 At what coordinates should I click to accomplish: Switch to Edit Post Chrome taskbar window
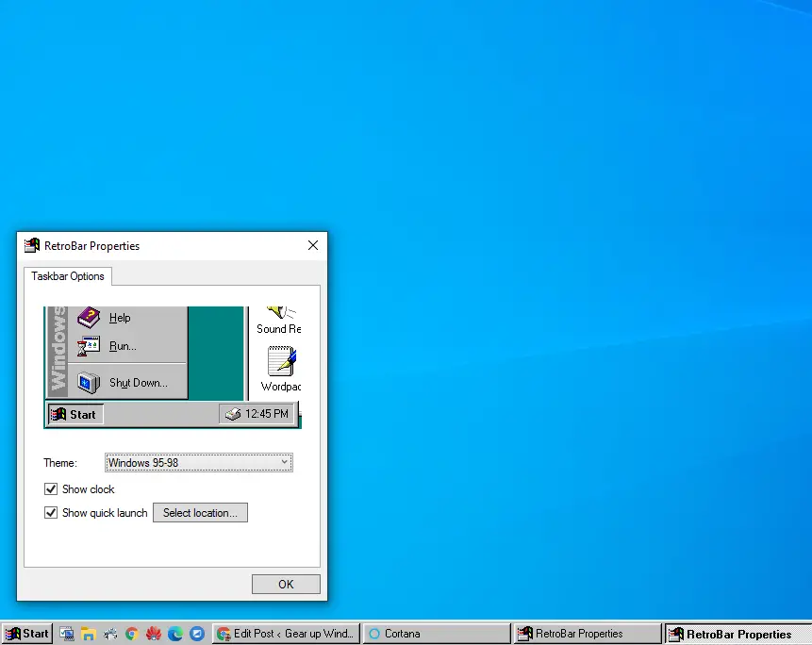tap(286, 634)
